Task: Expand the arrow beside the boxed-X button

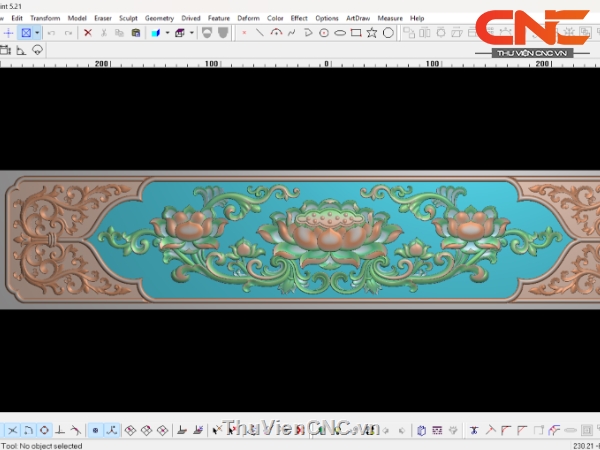Action: pyautogui.click(x=37, y=33)
